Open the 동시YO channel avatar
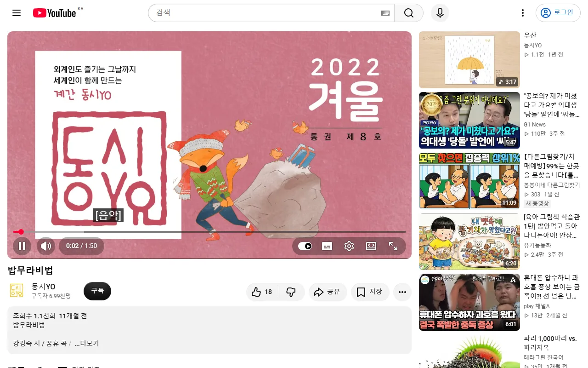This screenshot has width=588, height=368. coord(17,291)
